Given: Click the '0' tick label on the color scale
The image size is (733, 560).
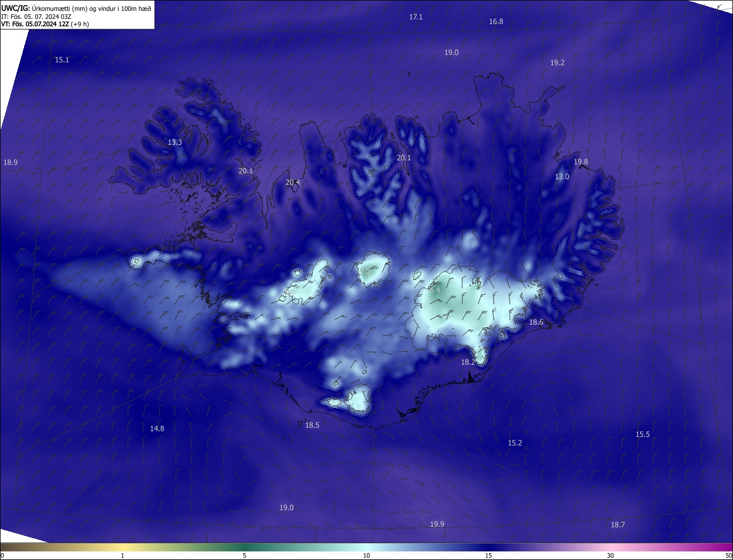Looking at the screenshot, I should 2,555.
